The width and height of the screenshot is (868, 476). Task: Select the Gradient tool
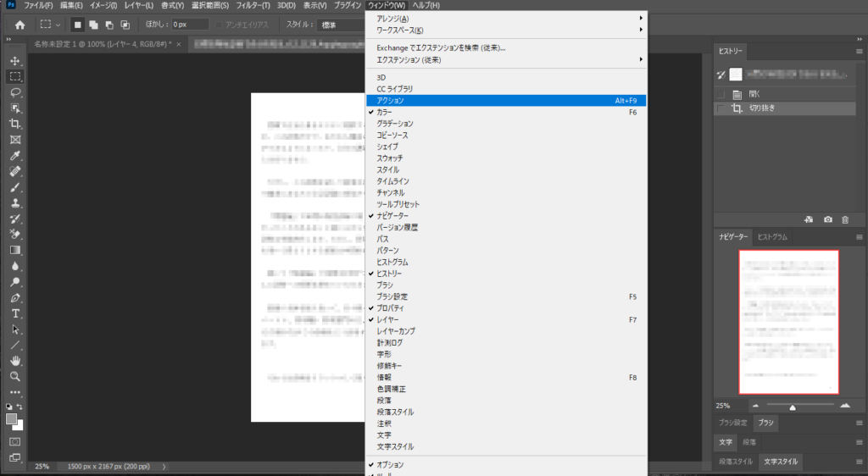tap(15, 251)
